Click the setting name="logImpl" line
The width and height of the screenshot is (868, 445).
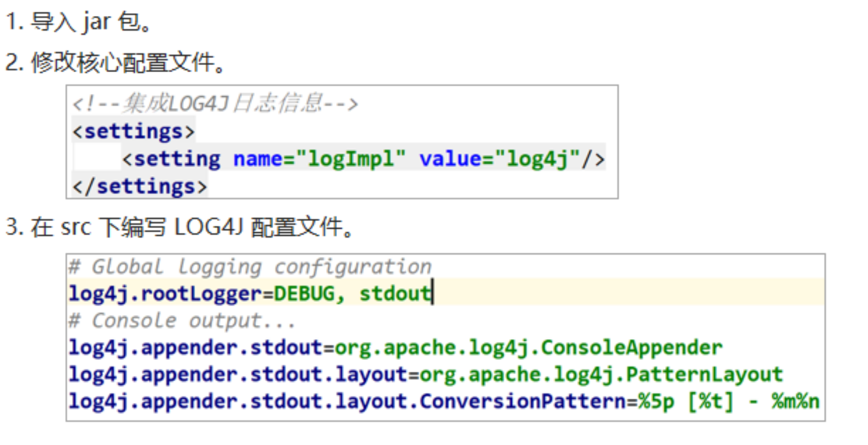[x=363, y=158]
